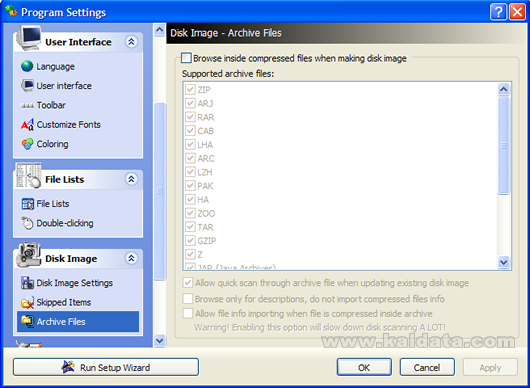Toggle the RAR archive checkbox
This screenshot has width=530, height=388.
(190, 117)
